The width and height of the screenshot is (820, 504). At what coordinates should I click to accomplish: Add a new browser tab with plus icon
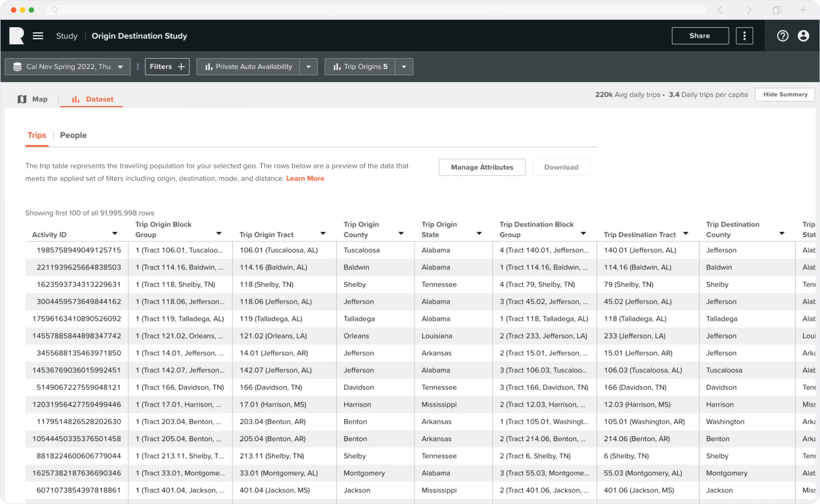click(x=803, y=10)
